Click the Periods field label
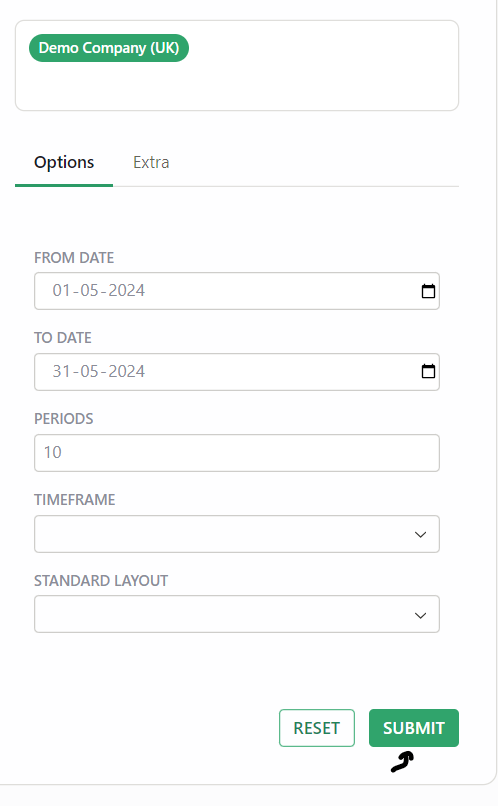This screenshot has height=806, width=498. (64, 418)
